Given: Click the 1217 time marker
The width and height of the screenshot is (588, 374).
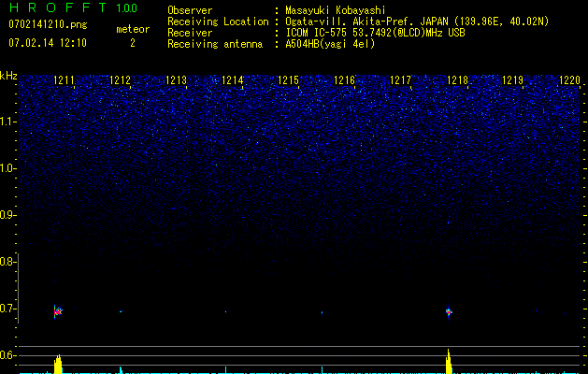Looking at the screenshot, I should pos(400,80).
